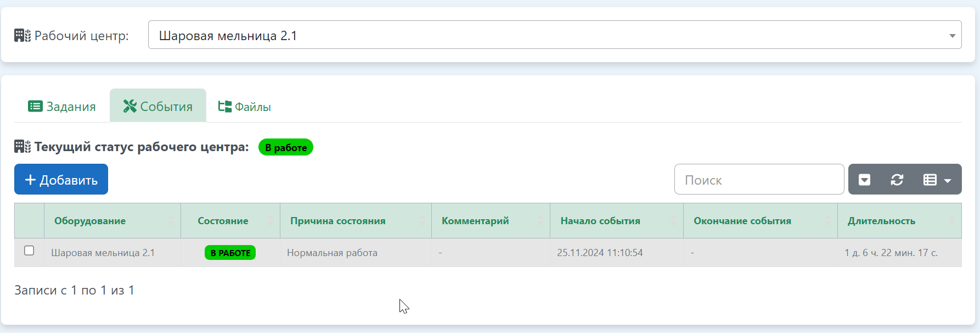Sort by Комментарий column arrows

click(x=540, y=221)
